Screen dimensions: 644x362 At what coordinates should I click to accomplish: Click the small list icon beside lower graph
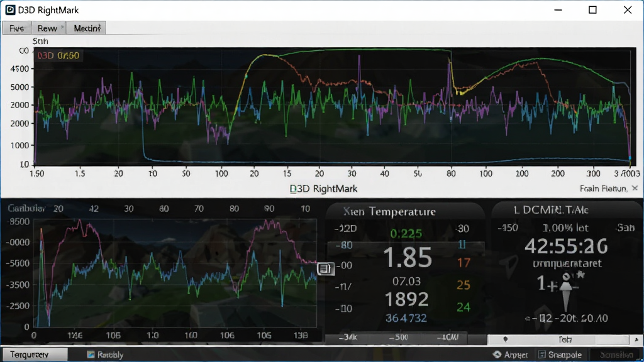pos(325,269)
